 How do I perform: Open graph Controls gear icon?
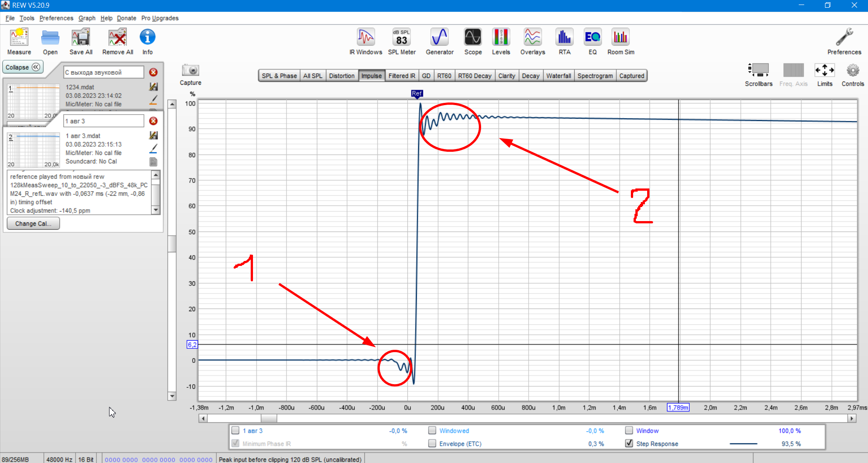point(853,70)
